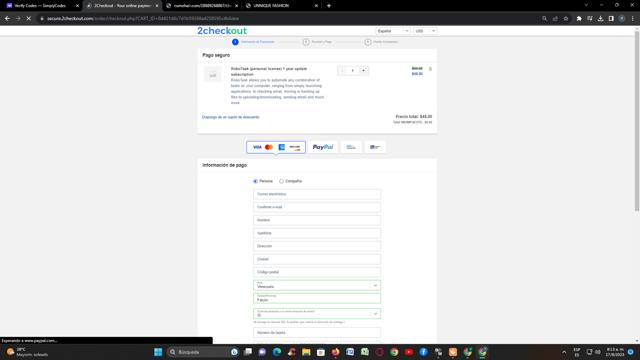Open Firefox from the taskbar

click(x=336, y=352)
